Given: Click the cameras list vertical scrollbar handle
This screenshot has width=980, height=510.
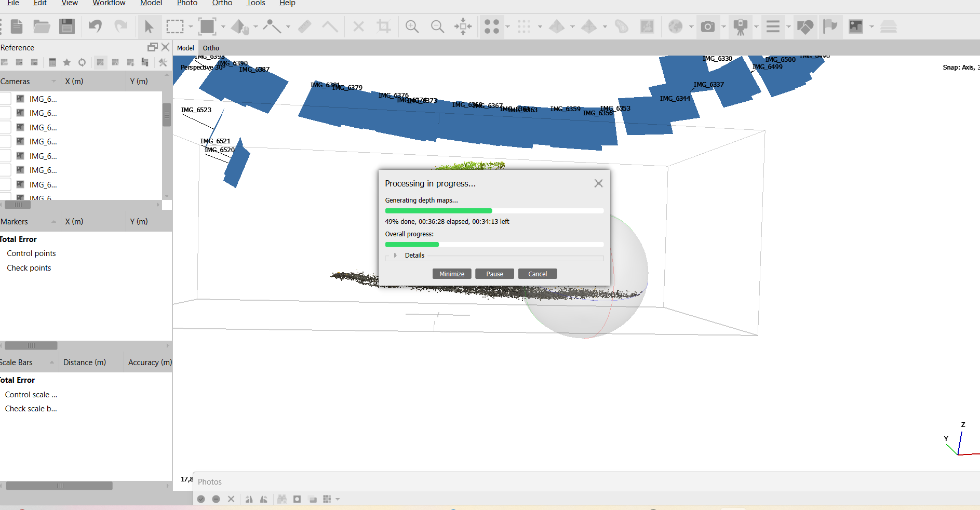Looking at the screenshot, I should [x=167, y=114].
